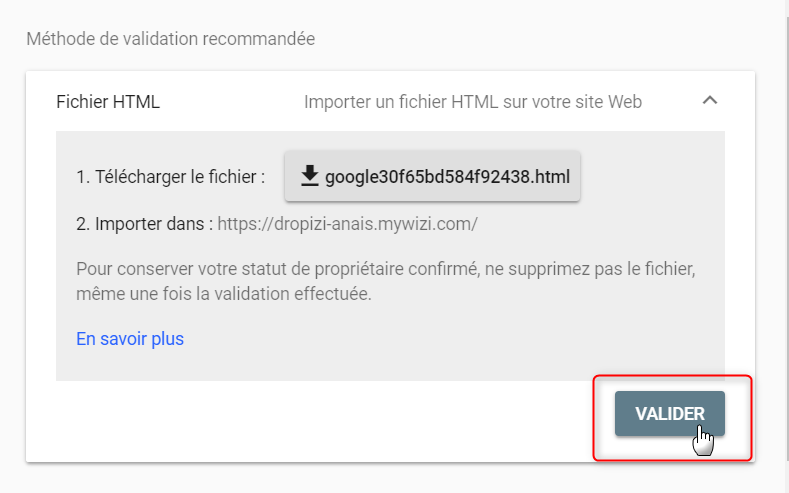Image resolution: width=789 pixels, height=493 pixels.
Task: Click the vertical scrollbar at window edge
Action: 786,246
